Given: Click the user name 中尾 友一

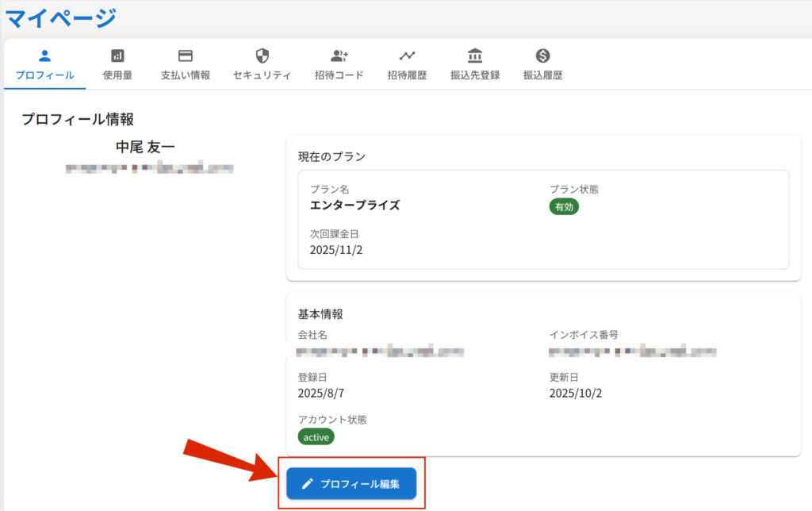Looking at the screenshot, I should pyautogui.click(x=145, y=147).
